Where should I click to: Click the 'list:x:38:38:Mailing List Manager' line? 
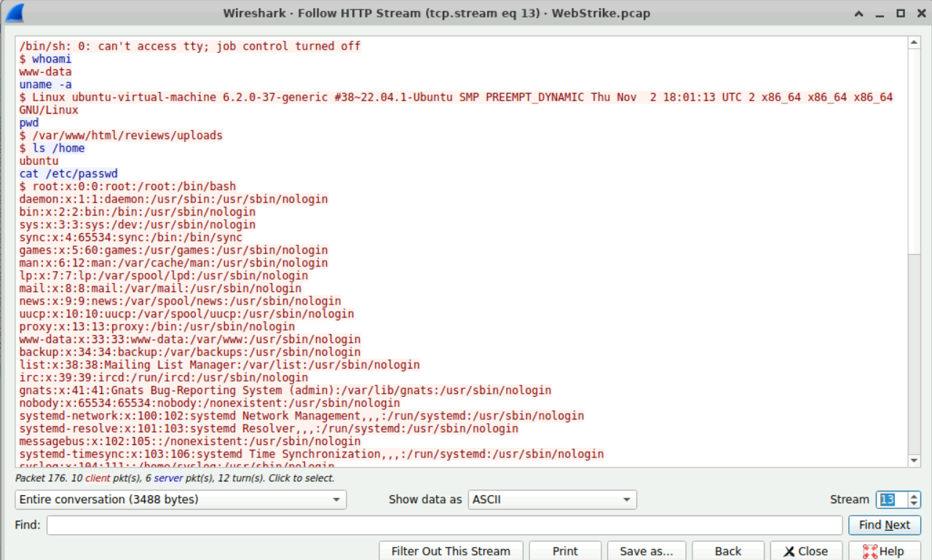[x=220, y=365]
